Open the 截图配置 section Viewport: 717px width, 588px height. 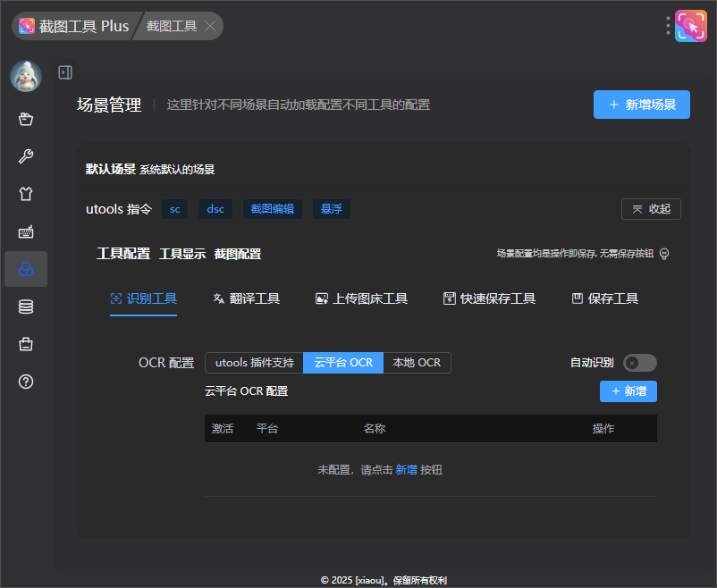237,254
